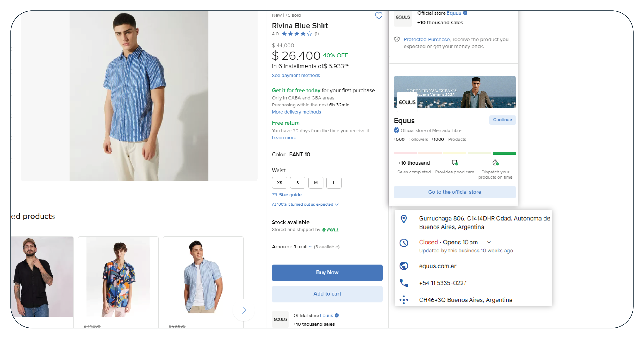This screenshot has height=339, width=644.
Task: Click the equus.com.ar website text
Action: pyautogui.click(x=437, y=266)
